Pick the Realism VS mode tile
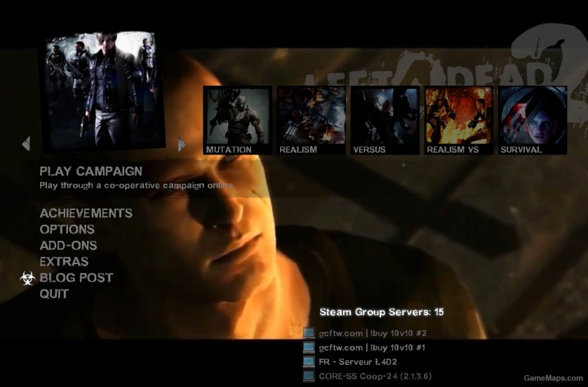 click(x=459, y=120)
